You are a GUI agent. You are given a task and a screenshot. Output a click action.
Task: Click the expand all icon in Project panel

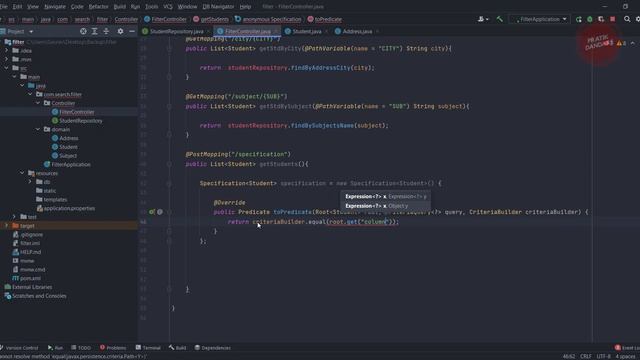pyautogui.click(x=95, y=31)
